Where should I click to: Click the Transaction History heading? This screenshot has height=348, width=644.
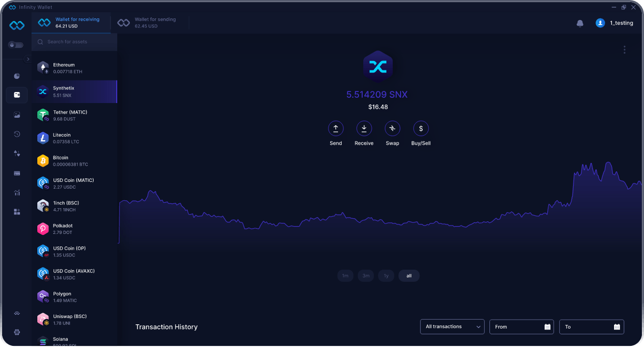tap(167, 327)
